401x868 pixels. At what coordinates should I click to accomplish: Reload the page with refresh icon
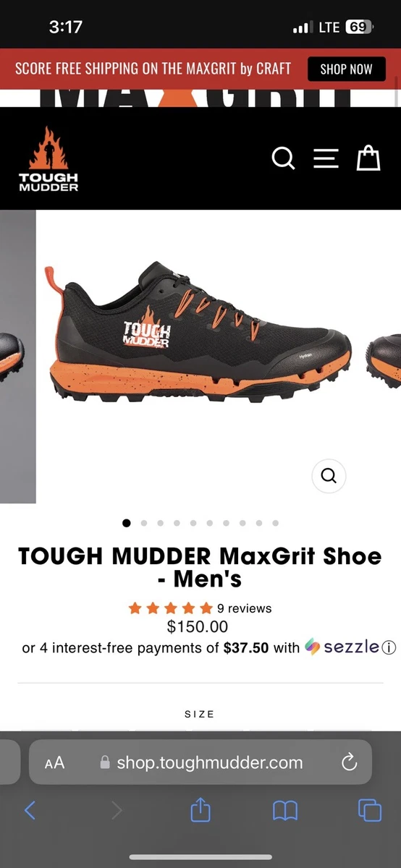click(x=349, y=762)
